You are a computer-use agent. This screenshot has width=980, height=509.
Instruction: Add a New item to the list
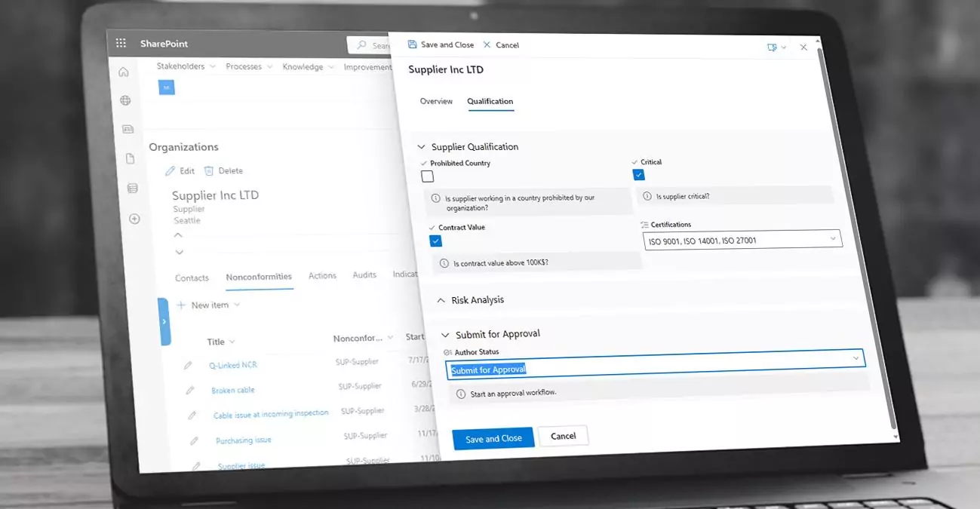click(202, 305)
